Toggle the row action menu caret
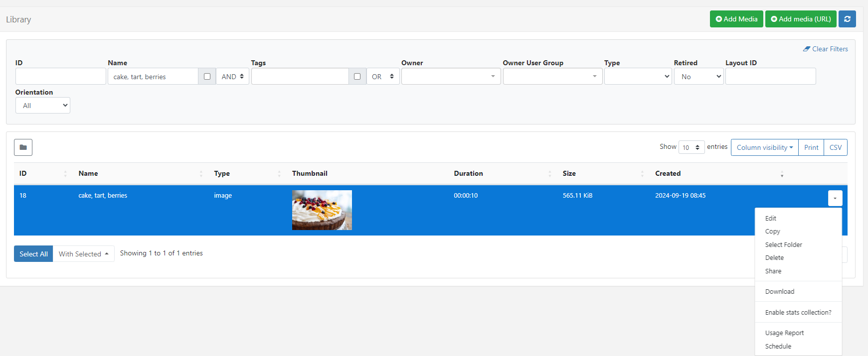Viewport: 868px width, 356px height. pos(835,198)
